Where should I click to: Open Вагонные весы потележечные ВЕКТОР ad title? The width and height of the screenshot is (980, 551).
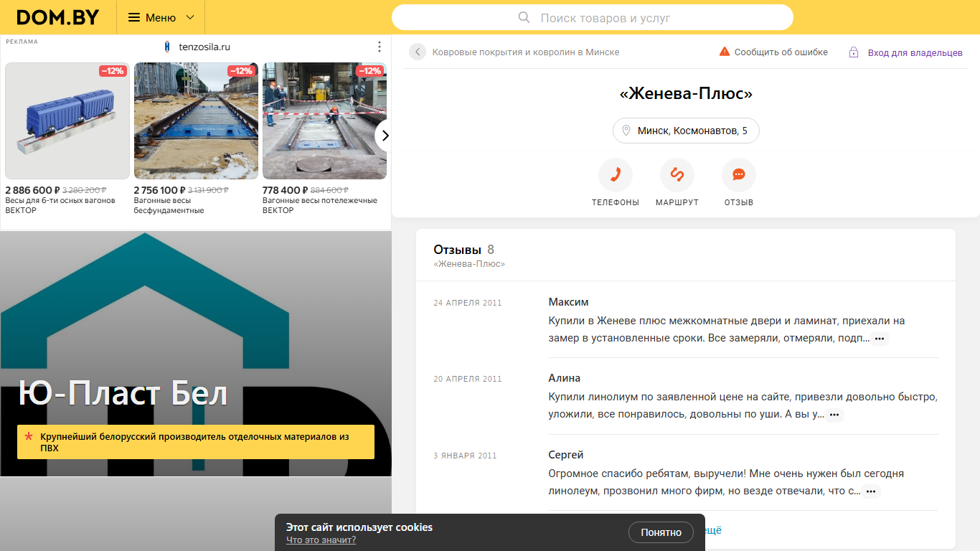320,205
